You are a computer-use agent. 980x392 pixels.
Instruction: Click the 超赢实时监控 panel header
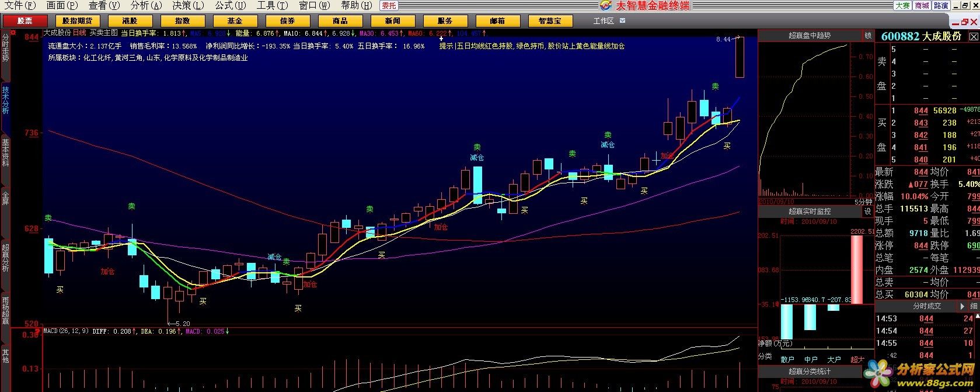810,211
